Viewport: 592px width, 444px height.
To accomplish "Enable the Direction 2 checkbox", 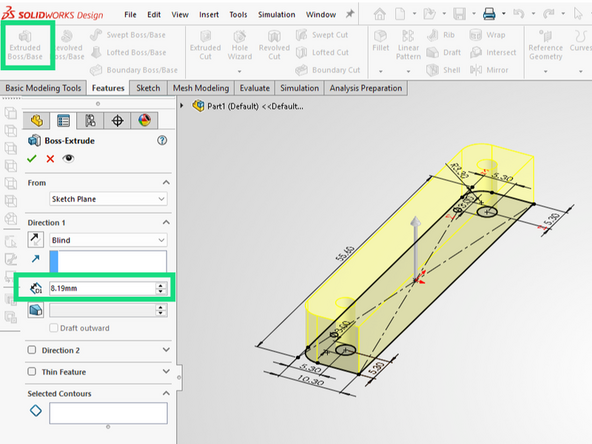I will [32, 350].
